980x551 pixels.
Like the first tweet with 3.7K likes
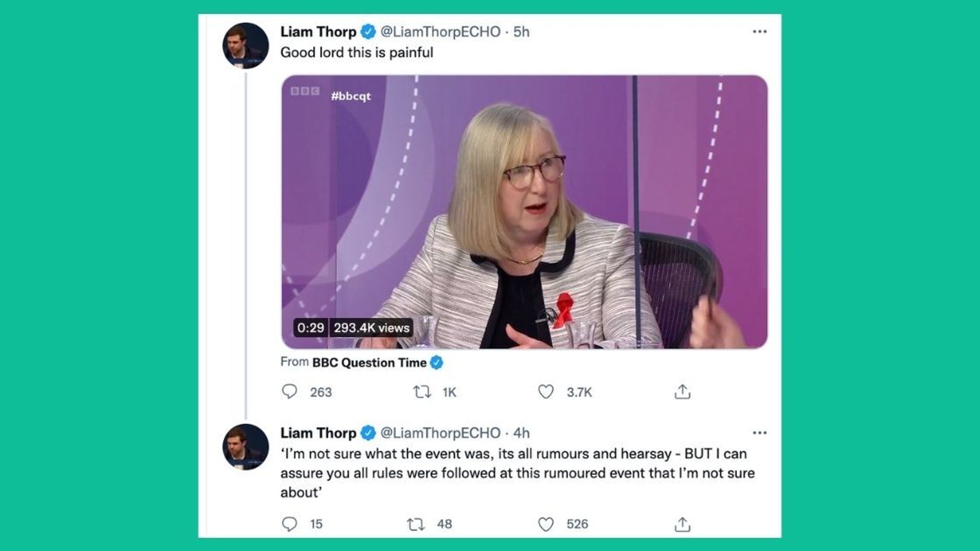(x=546, y=392)
